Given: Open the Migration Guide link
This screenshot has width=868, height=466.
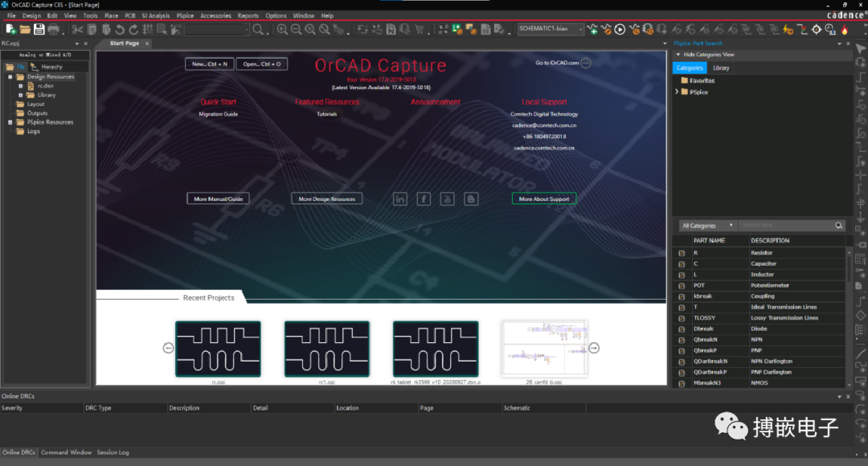Looking at the screenshot, I should [x=218, y=114].
